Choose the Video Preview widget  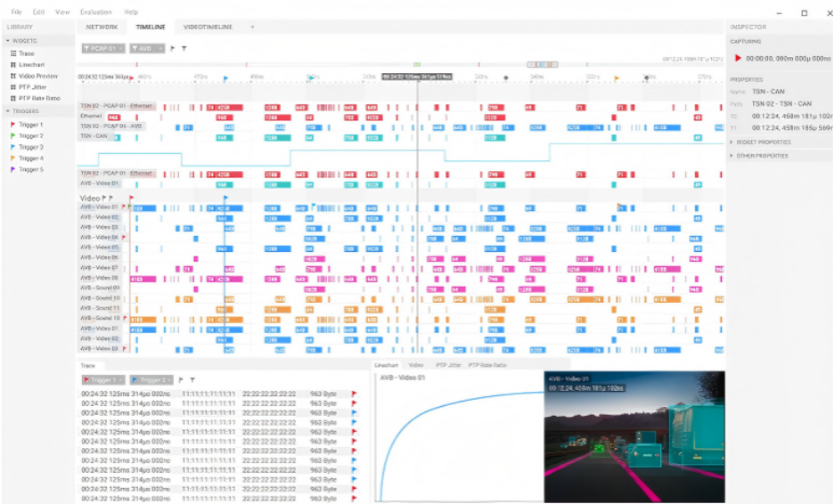tap(34, 76)
